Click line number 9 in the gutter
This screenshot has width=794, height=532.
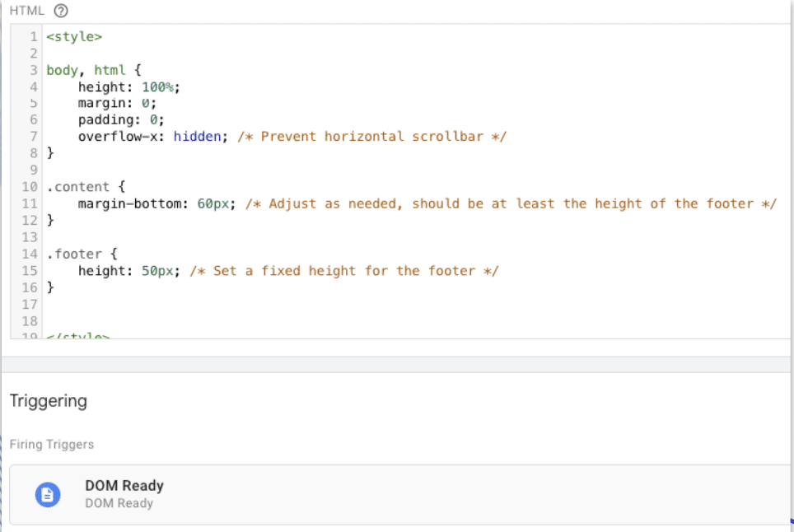coord(34,170)
